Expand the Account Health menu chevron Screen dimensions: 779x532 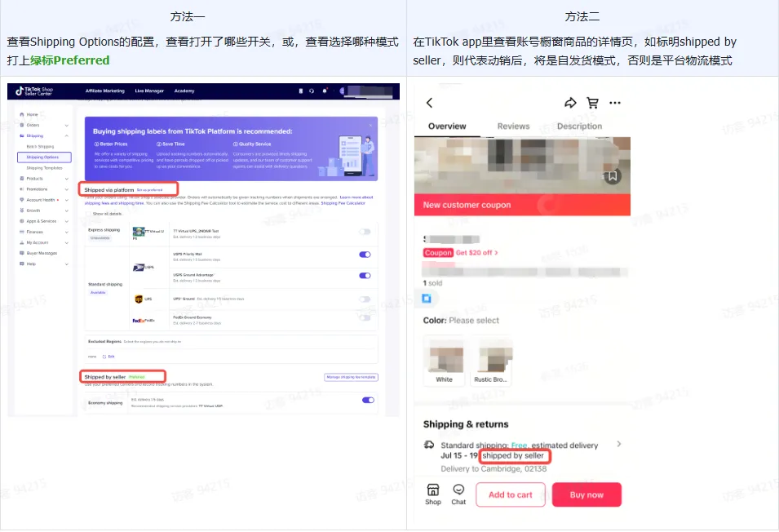67,200
